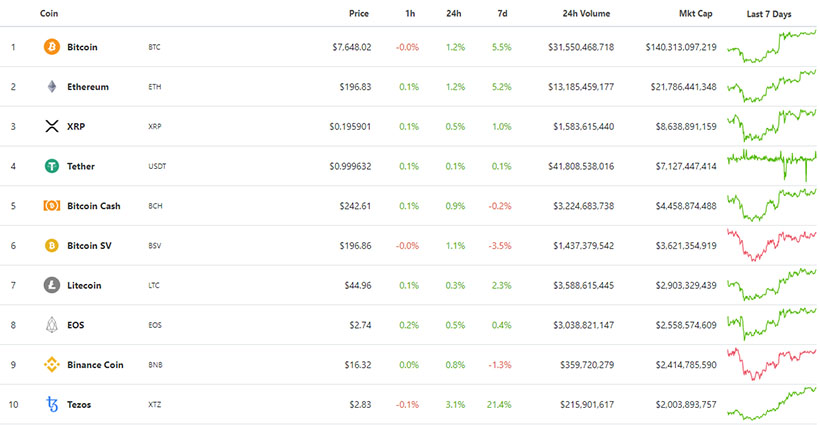
Task: Click the Tezos logo icon
Action: point(52,404)
